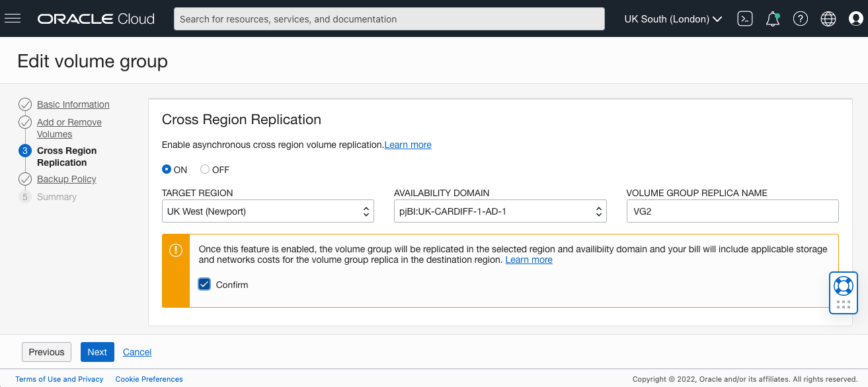Open the Basic Information step
This screenshot has width=868, height=387.
[73, 104]
